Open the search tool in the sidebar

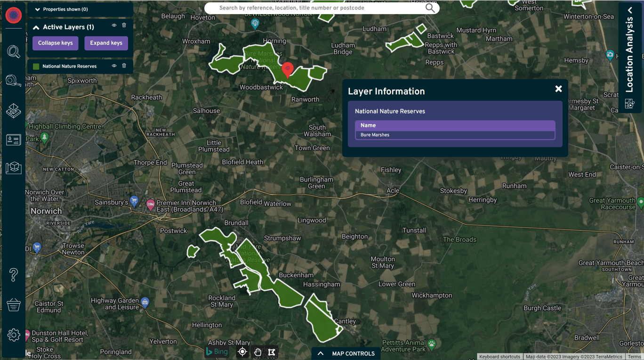13,52
